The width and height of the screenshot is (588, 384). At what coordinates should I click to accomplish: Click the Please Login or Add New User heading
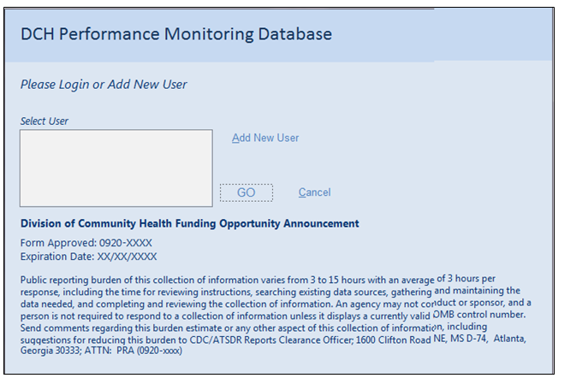(104, 85)
